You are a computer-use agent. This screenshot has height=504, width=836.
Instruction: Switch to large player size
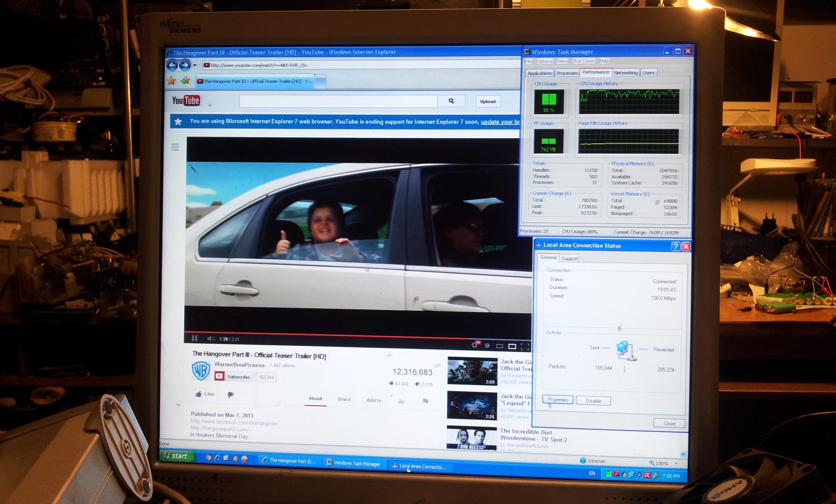pyautogui.click(x=512, y=346)
